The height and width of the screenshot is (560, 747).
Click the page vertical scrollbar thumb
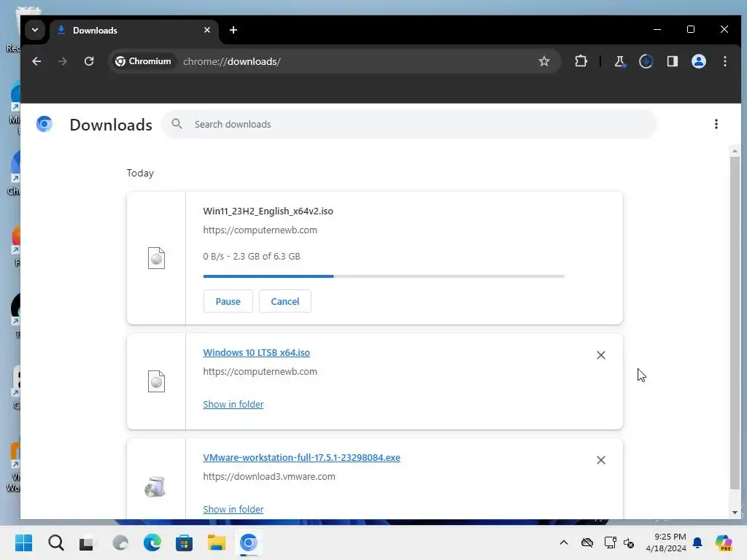click(735, 322)
